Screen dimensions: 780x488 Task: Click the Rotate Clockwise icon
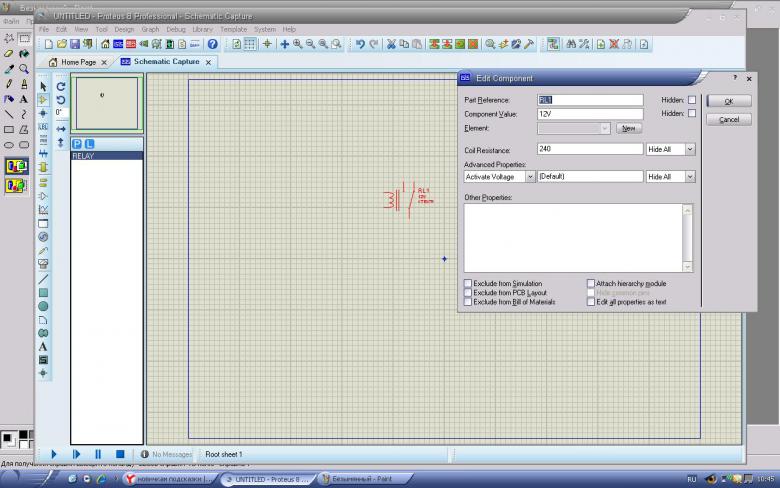click(x=61, y=87)
